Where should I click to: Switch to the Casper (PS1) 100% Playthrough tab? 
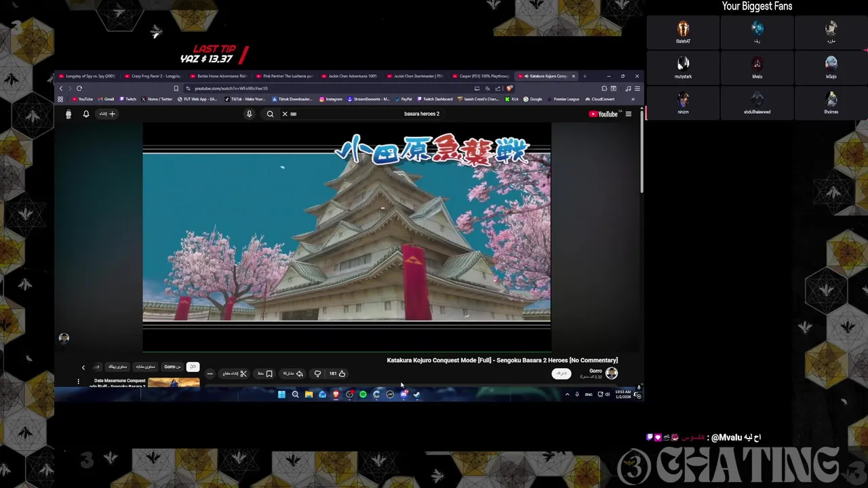[x=481, y=76]
